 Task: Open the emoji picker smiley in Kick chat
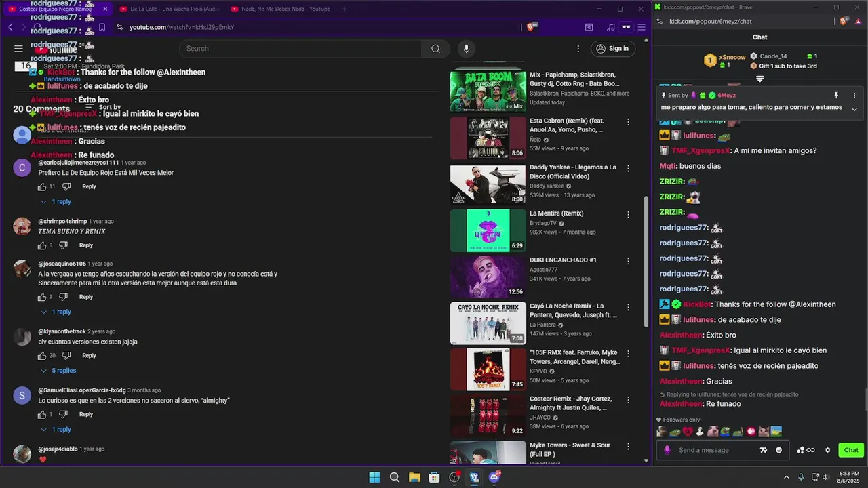[778, 450]
